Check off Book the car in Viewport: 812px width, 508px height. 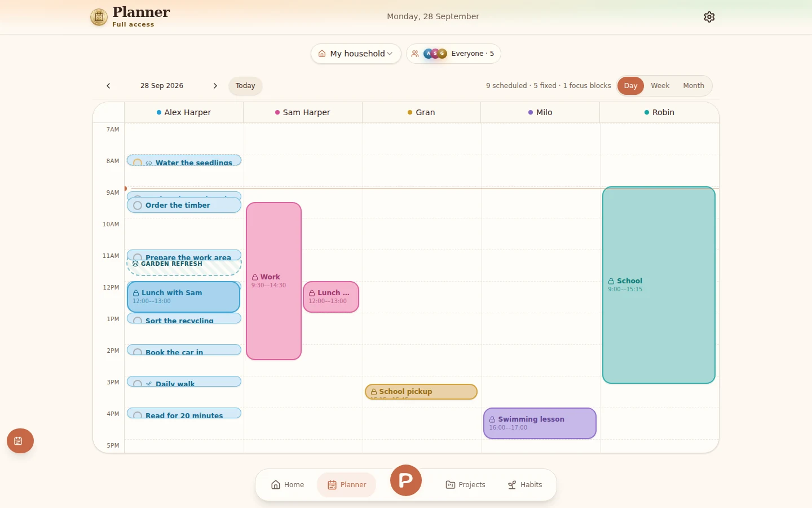coord(138,352)
